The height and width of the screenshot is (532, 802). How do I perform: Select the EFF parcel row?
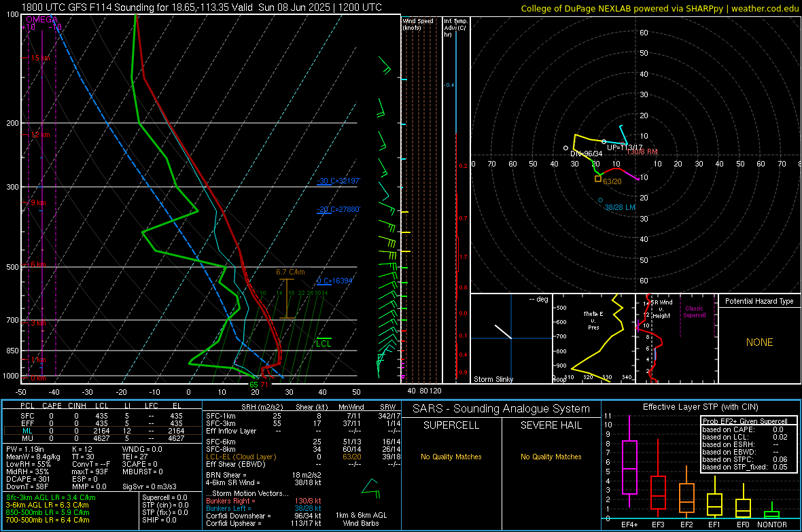[102, 423]
